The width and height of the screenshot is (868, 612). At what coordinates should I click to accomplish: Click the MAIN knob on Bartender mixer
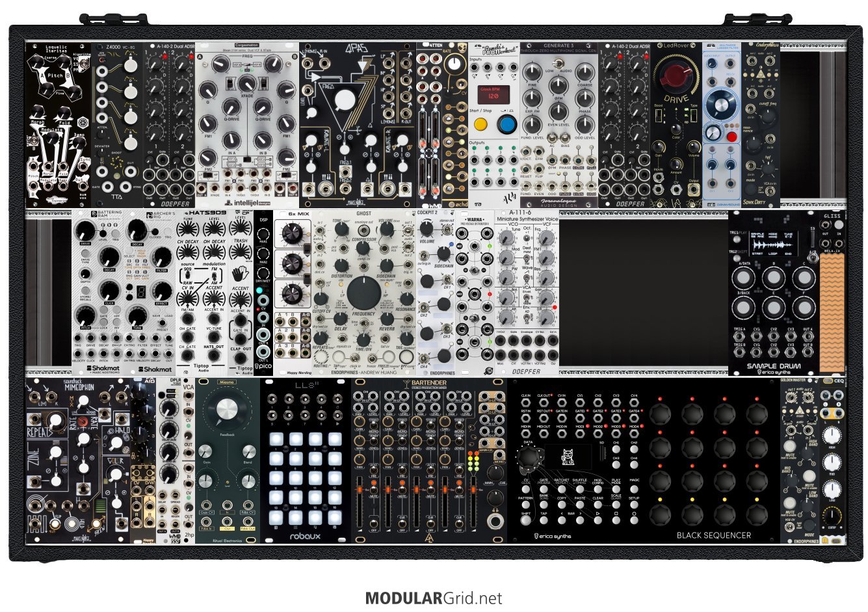coord(495,472)
